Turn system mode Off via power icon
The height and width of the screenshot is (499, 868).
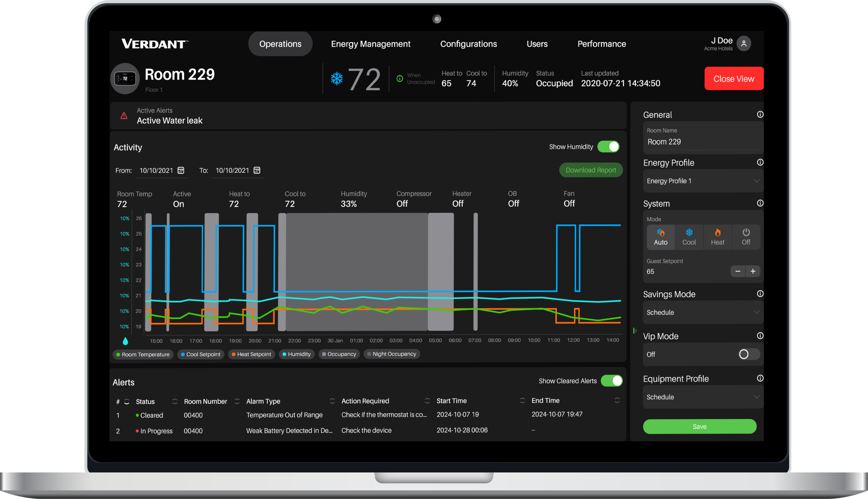746,237
